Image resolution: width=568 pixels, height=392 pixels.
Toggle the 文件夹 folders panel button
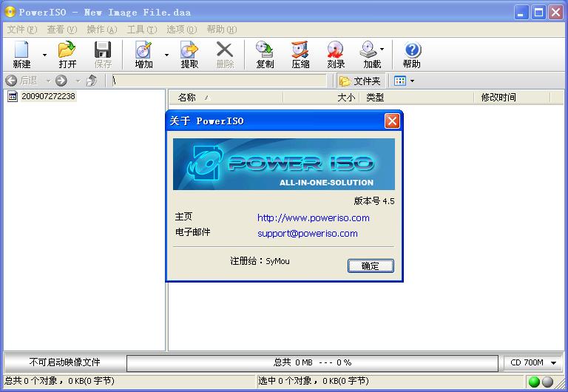(x=360, y=81)
